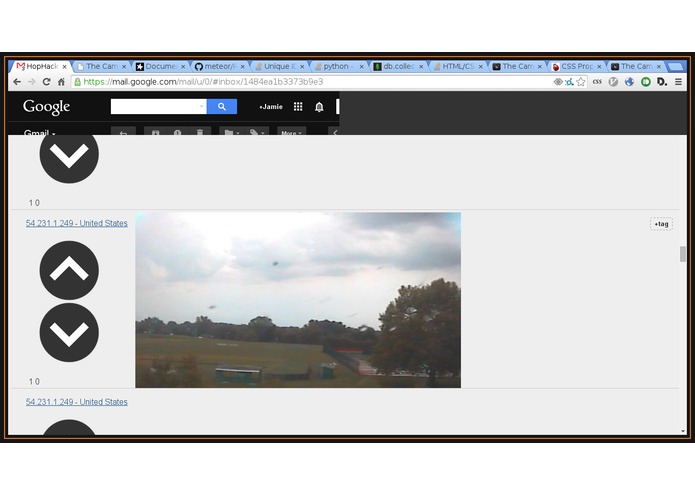The height and width of the screenshot is (494, 695).
Task: Click the Google logo
Action: 47,107
